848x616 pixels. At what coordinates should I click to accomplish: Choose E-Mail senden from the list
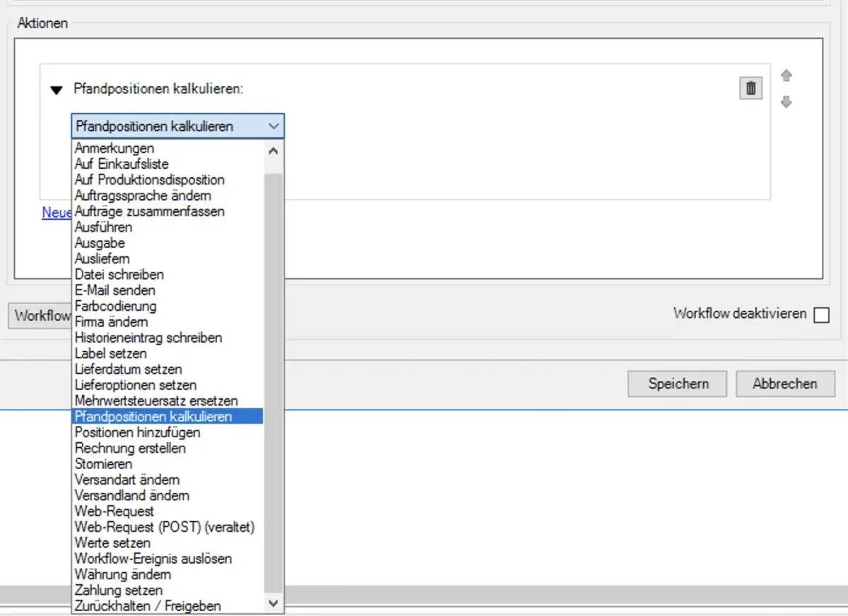point(115,290)
